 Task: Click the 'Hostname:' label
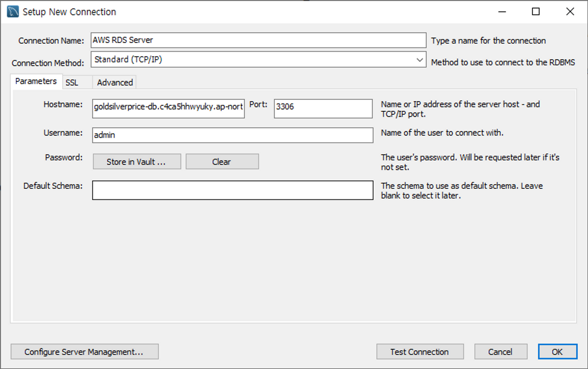click(x=63, y=104)
